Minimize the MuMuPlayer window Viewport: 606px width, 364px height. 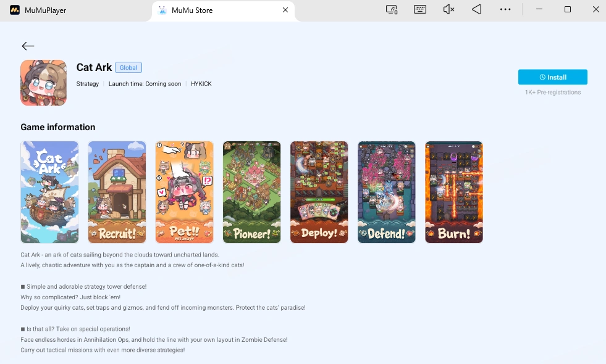point(539,9)
